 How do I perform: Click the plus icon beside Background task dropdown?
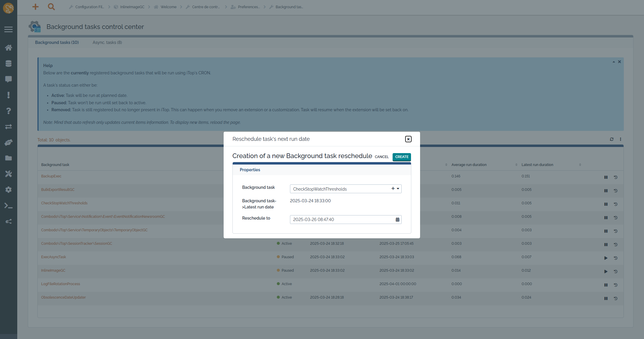[x=393, y=189]
